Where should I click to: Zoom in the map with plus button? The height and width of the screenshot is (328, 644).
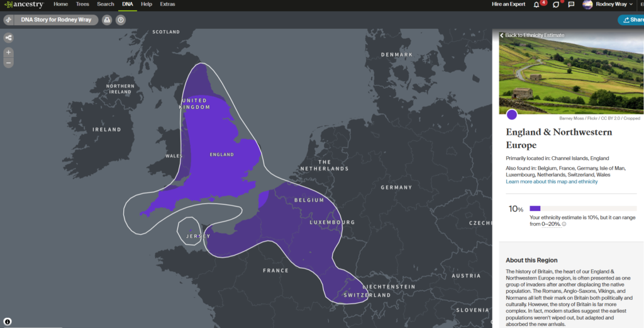click(x=9, y=52)
